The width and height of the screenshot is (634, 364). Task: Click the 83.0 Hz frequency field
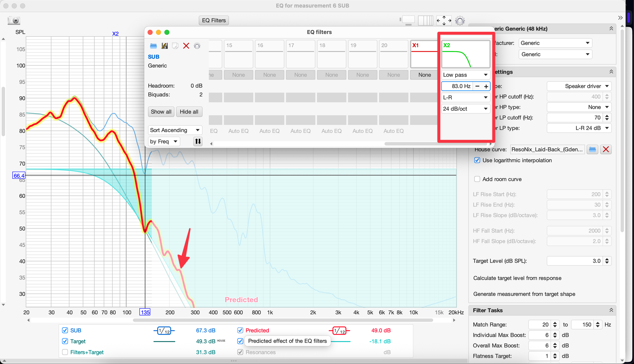tap(457, 86)
